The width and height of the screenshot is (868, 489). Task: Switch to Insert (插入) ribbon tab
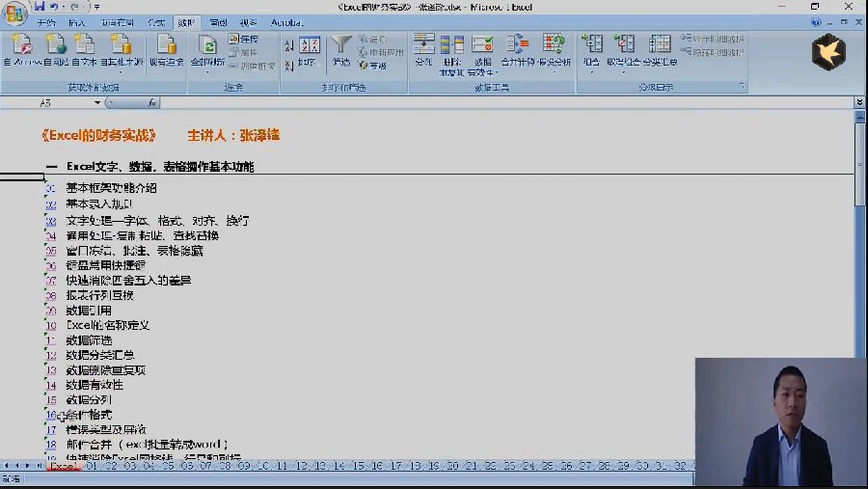click(x=77, y=23)
